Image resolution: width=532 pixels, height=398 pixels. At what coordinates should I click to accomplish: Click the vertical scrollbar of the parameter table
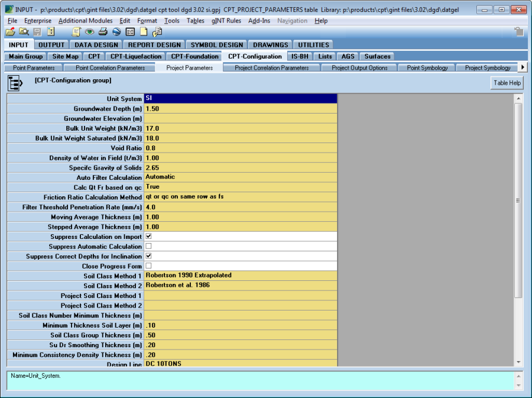518,201
